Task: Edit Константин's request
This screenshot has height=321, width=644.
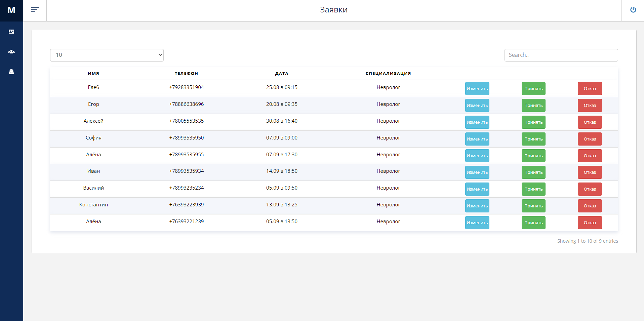Action: point(477,206)
